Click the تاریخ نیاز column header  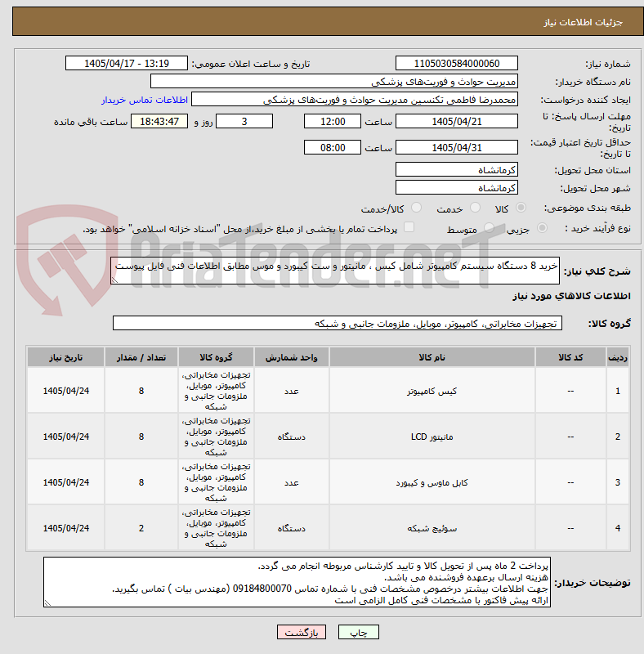66,357
